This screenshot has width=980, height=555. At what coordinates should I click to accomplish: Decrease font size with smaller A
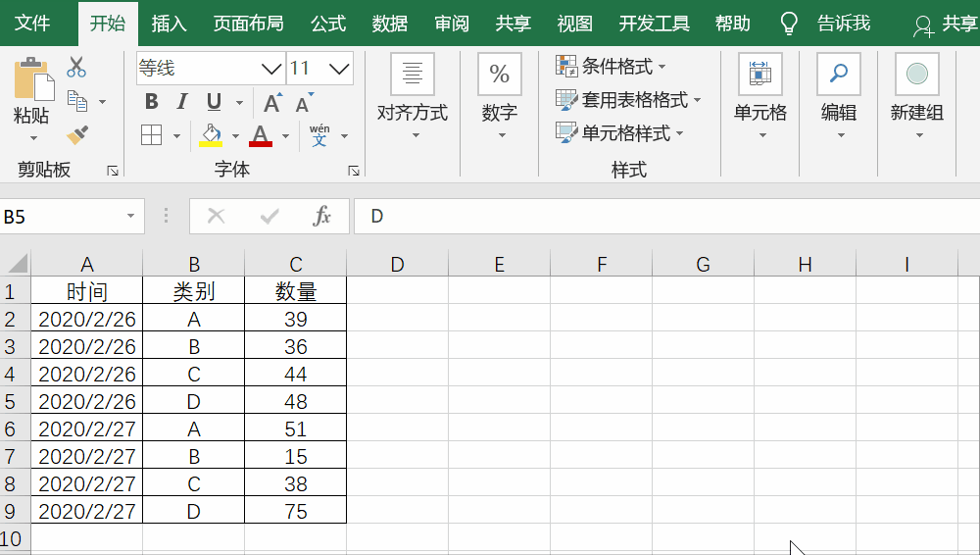pyautogui.click(x=305, y=102)
